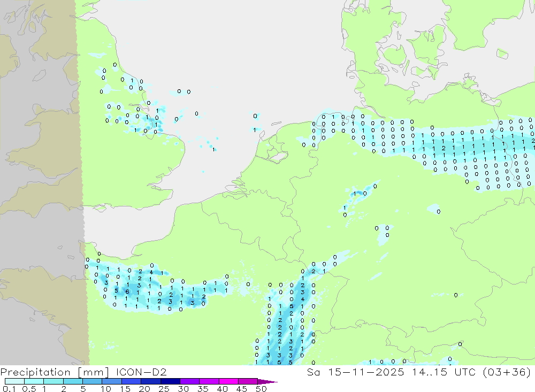Click the above-50 arrow tip of legend
The width and height of the screenshot is (535, 392).
pyautogui.click(x=267, y=381)
